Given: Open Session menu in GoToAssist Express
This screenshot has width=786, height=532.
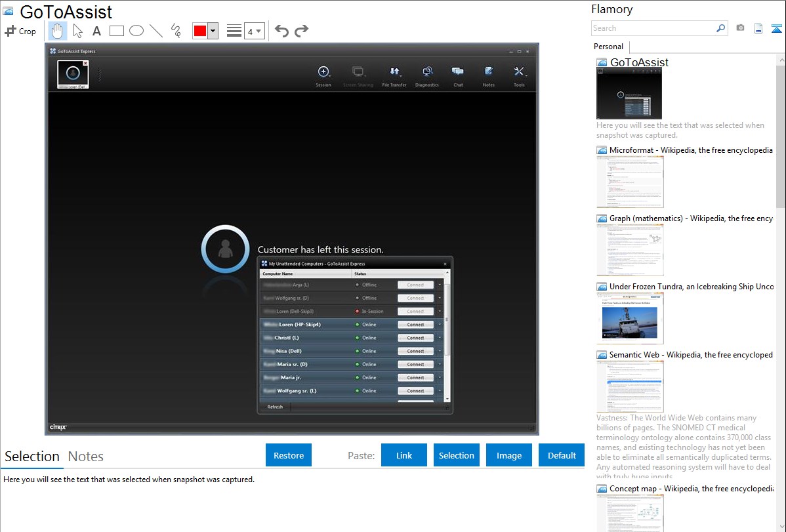Looking at the screenshot, I should click(x=323, y=76).
